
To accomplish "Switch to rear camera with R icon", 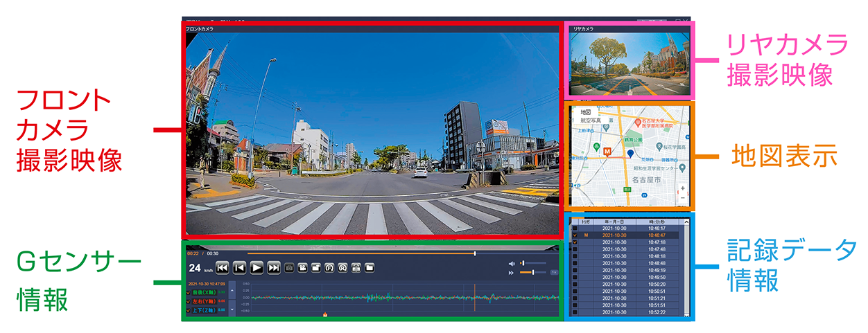I will 342,267.
